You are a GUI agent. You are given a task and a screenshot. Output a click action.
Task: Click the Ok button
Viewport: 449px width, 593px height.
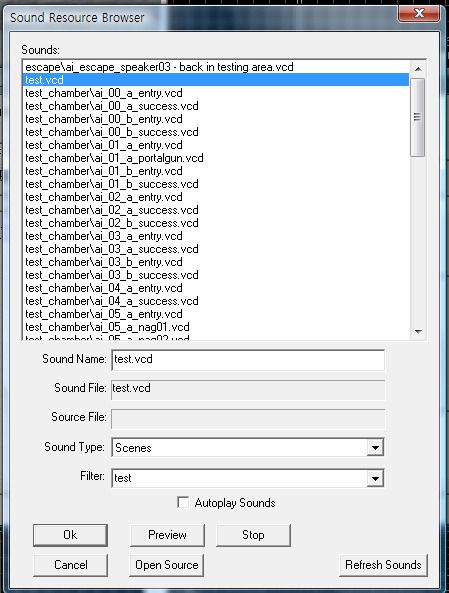click(x=70, y=535)
